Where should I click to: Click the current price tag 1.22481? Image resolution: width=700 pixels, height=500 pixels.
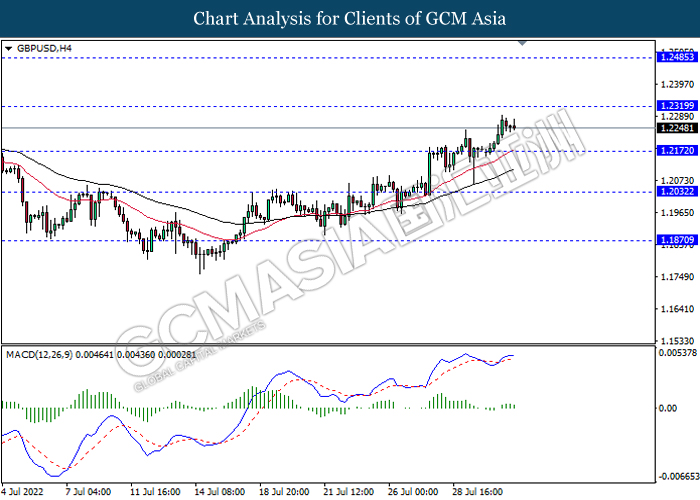tap(677, 128)
